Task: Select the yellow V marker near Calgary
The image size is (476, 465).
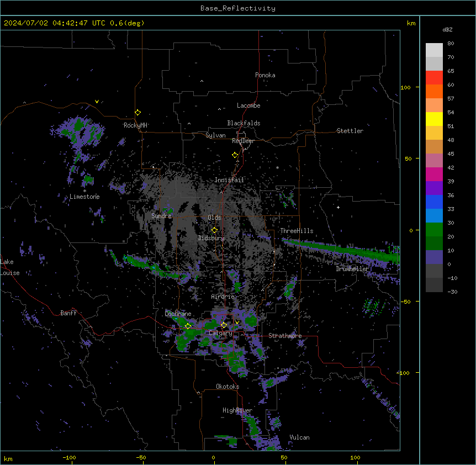Action: pos(237,323)
